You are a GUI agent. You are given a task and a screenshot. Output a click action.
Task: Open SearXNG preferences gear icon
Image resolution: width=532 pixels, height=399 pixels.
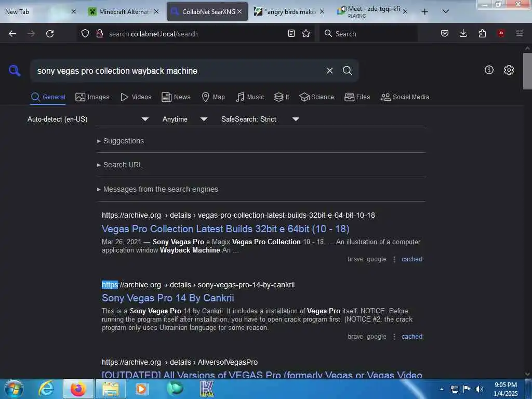click(509, 70)
